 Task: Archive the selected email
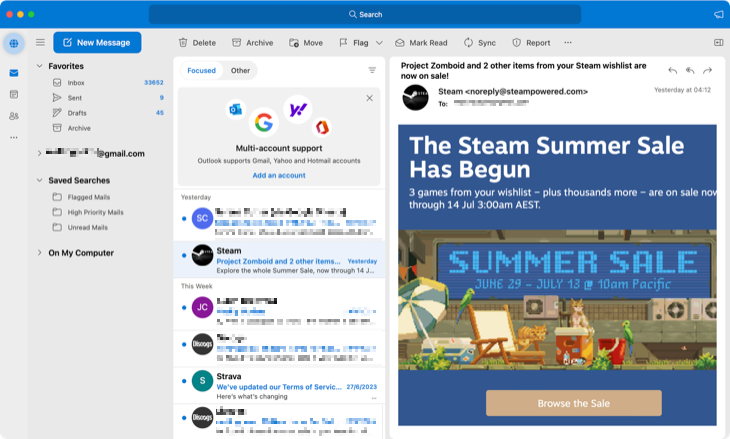(252, 43)
